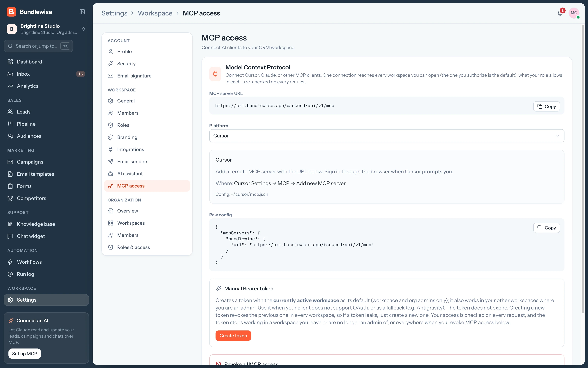
Task: Click the Email senders paper plane icon
Action: click(x=111, y=162)
